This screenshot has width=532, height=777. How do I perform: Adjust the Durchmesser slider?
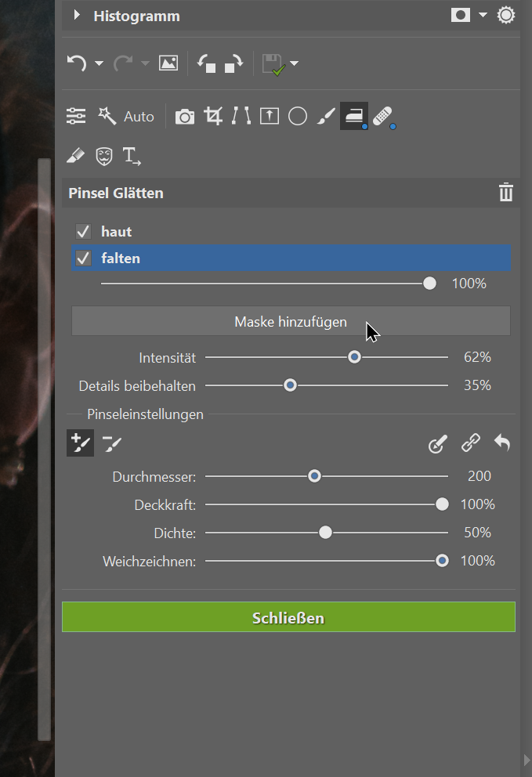coord(314,476)
